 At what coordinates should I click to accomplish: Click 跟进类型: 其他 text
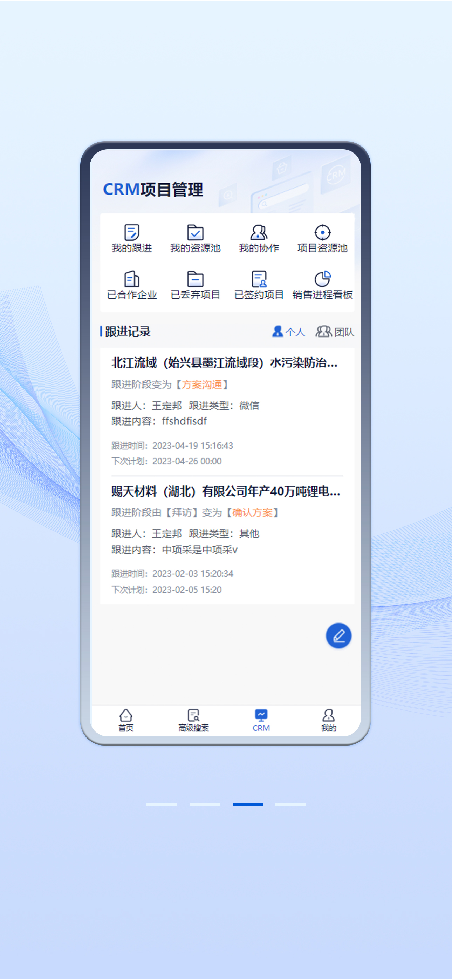(224, 534)
